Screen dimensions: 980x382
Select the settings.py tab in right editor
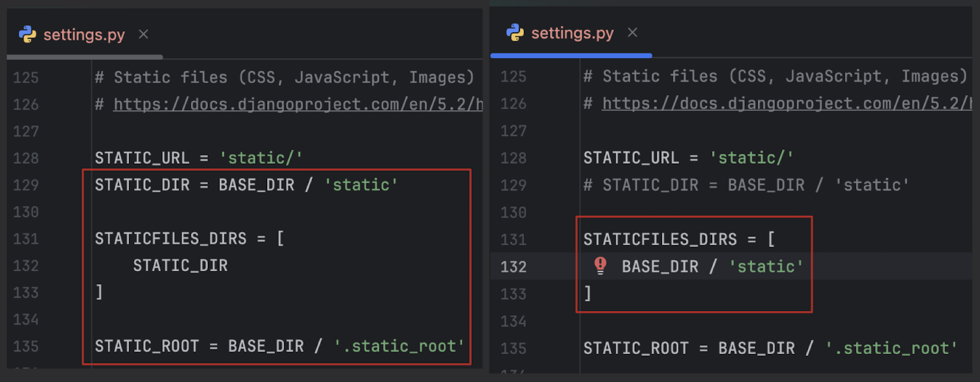tap(572, 33)
